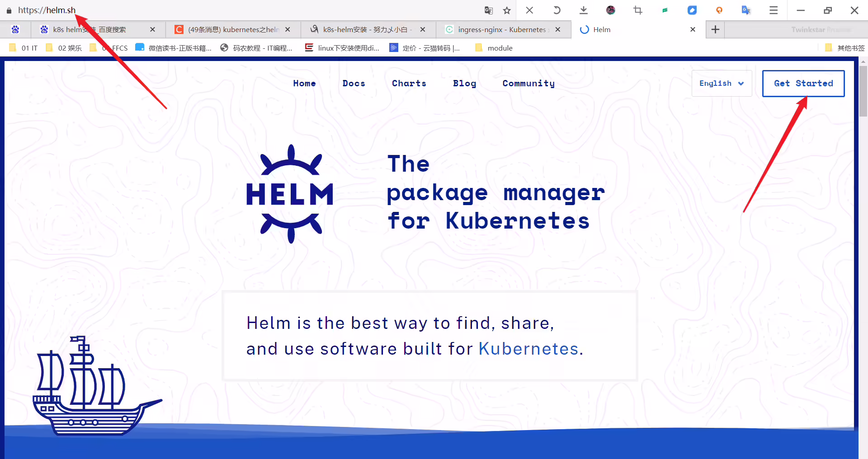
Task: Open the '02 娱乐' bookmark folder
Action: point(64,48)
